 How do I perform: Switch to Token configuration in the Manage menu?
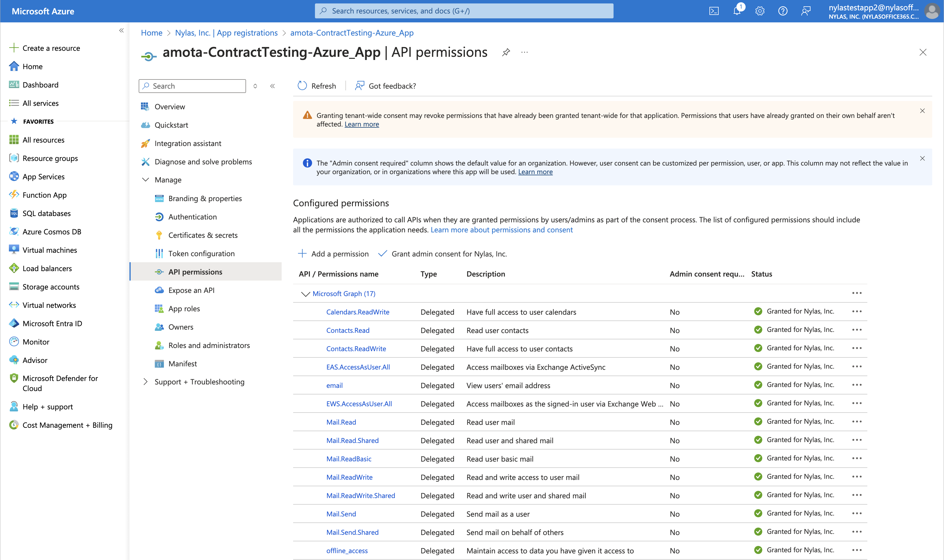201,253
